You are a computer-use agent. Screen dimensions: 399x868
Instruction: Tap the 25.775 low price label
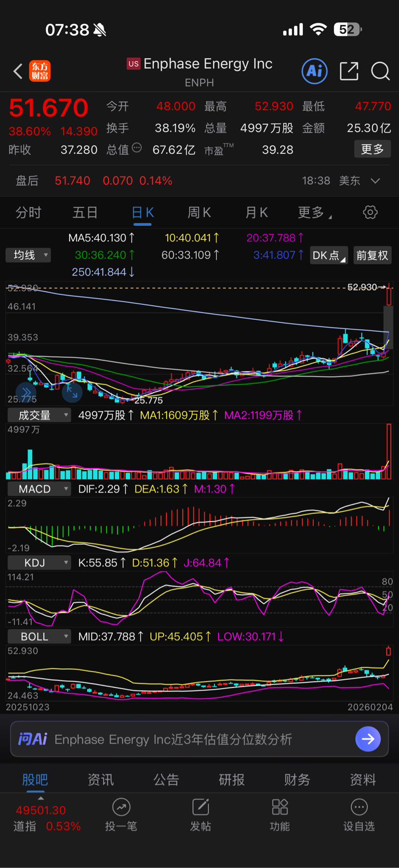tap(149, 400)
